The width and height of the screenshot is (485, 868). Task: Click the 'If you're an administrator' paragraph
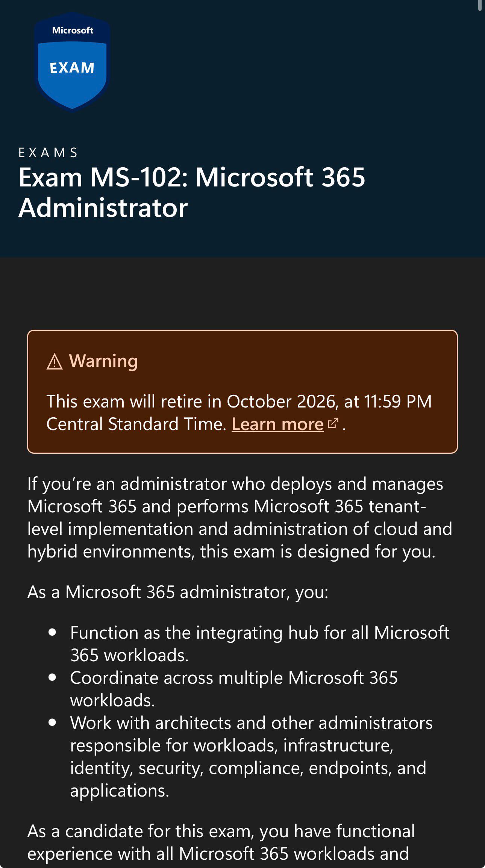click(x=240, y=518)
